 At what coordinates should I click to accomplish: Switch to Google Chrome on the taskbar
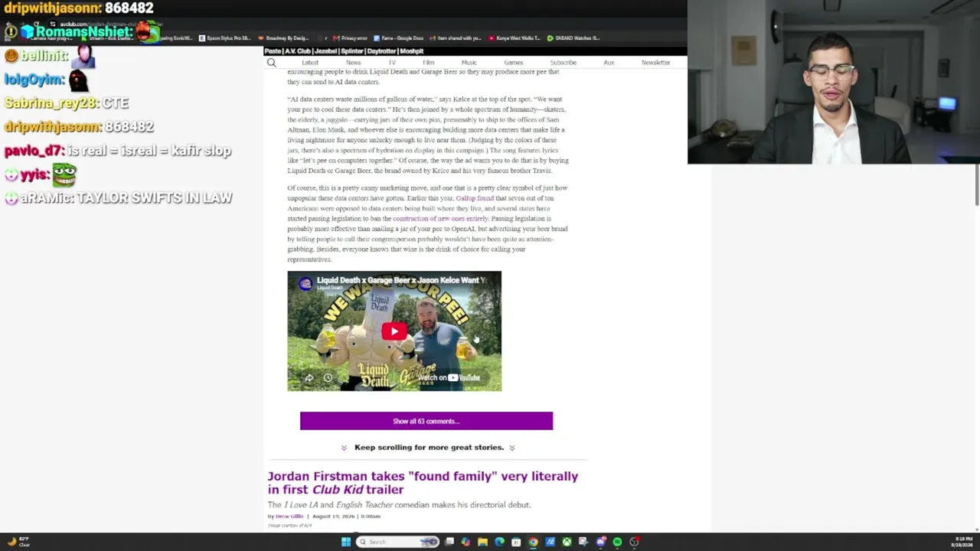533,542
